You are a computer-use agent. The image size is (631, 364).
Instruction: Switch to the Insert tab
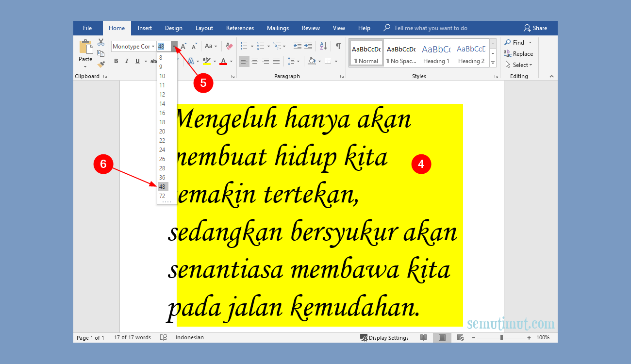tap(145, 28)
